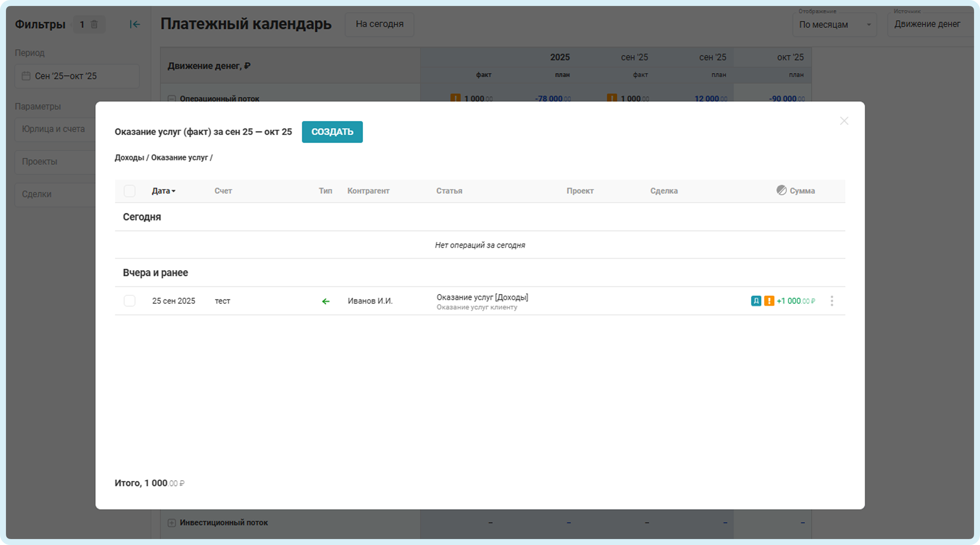Viewport: 980px width, 545px height.
Task: Click the green incoming arrow type icon
Action: [x=326, y=301]
